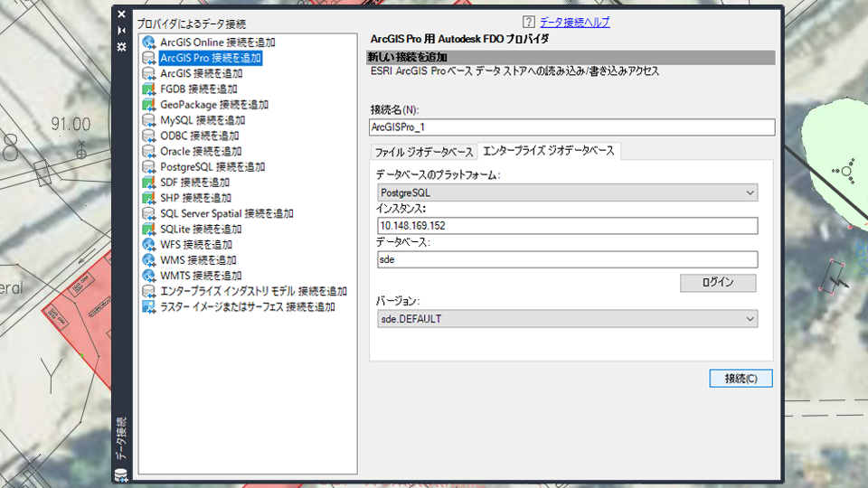
Task: Click the WMTS globe icon
Action: click(148, 275)
